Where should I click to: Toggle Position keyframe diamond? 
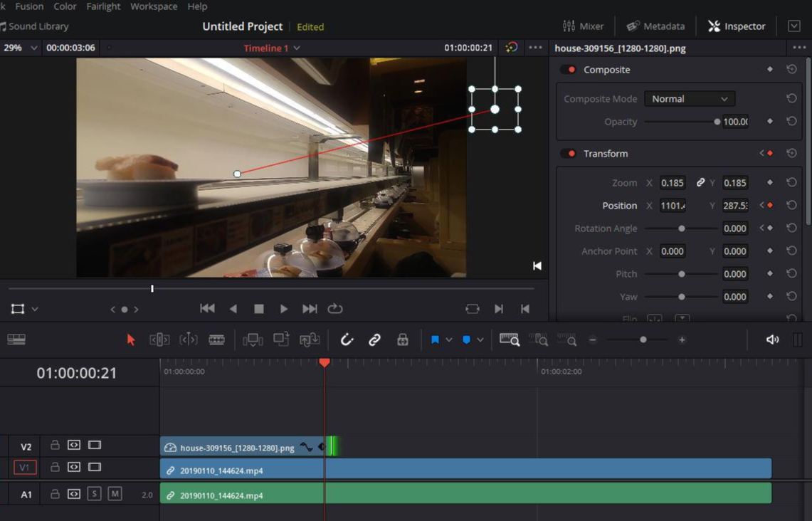770,206
